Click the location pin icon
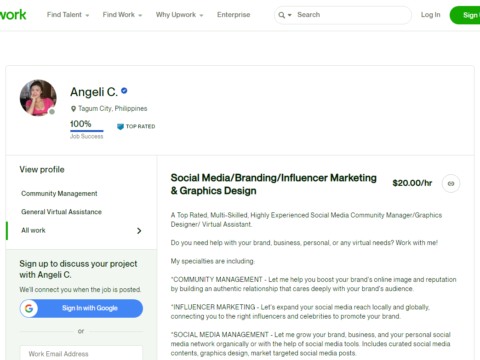 [x=73, y=109]
